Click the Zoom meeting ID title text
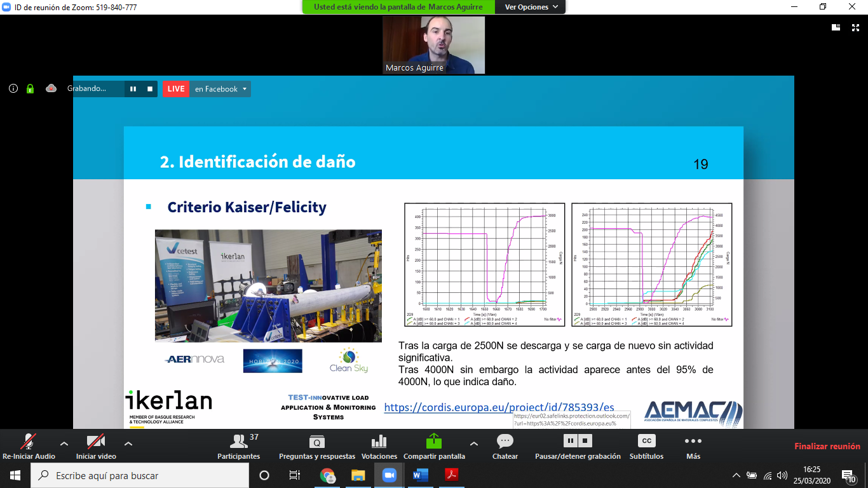This screenshot has height=488, width=868. pos(75,7)
